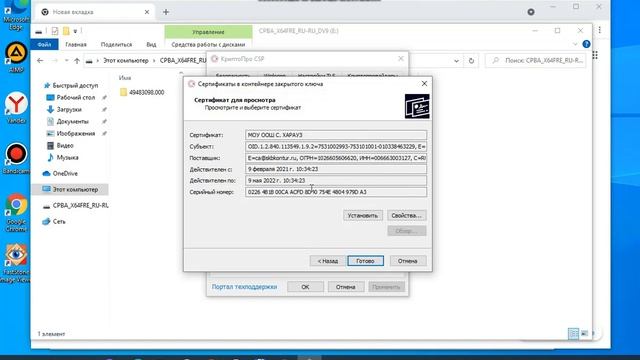
Task: Select Музыка in navigation pane
Action: [x=62, y=157]
